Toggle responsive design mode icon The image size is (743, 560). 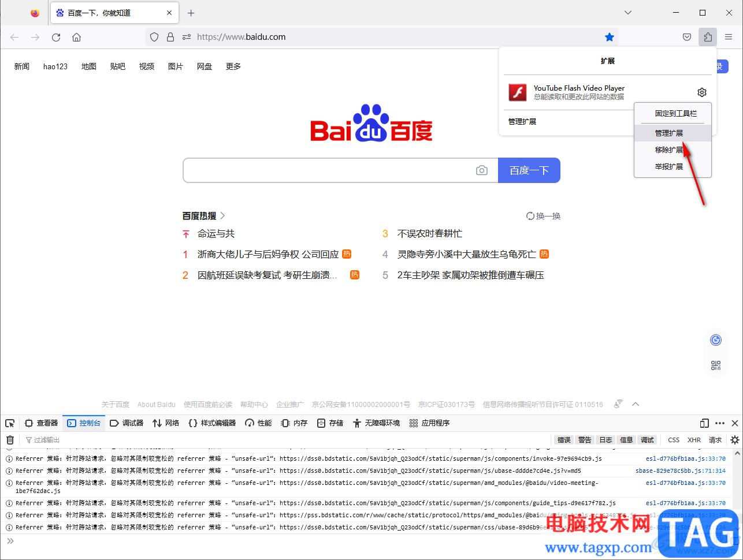tap(704, 423)
